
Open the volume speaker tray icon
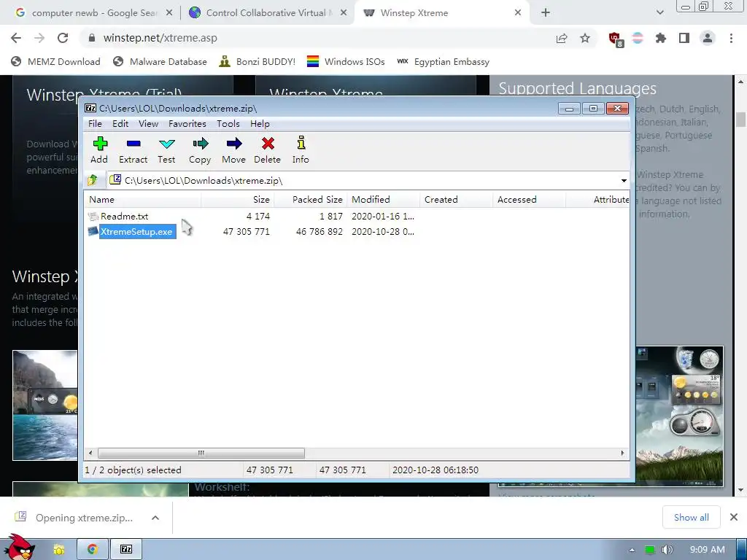667,550
